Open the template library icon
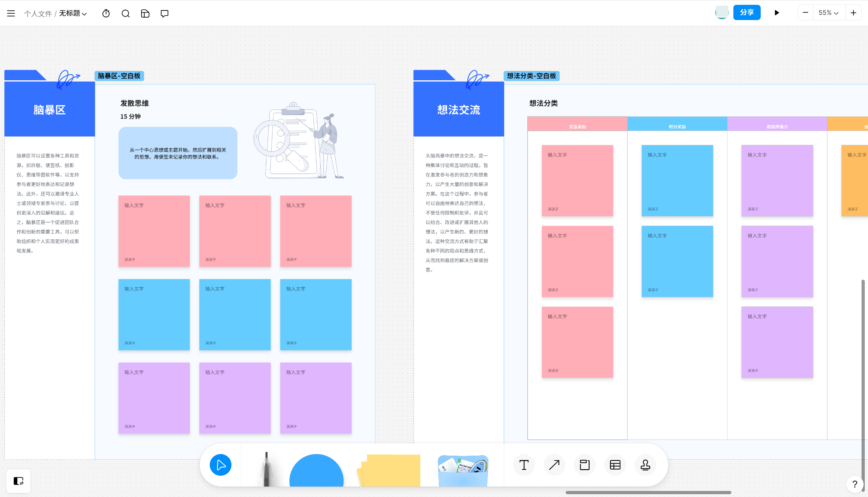 coord(145,13)
